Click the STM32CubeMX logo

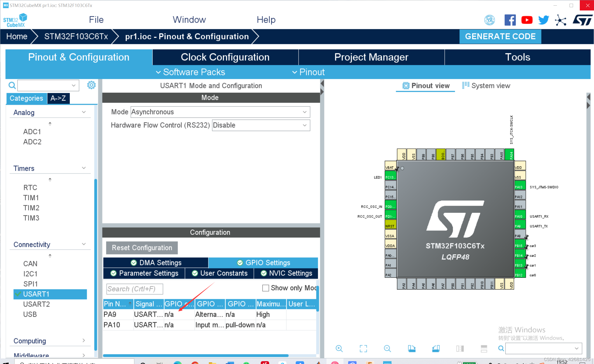tap(15, 20)
